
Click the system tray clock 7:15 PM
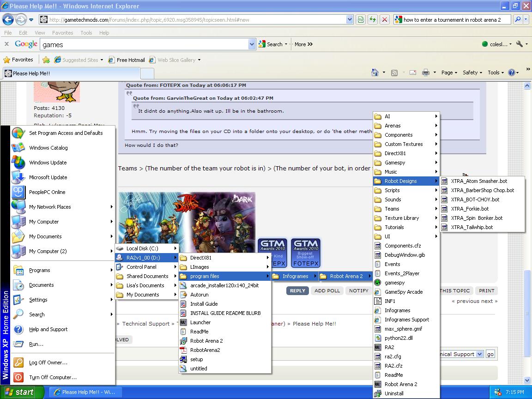pyautogui.click(x=515, y=392)
